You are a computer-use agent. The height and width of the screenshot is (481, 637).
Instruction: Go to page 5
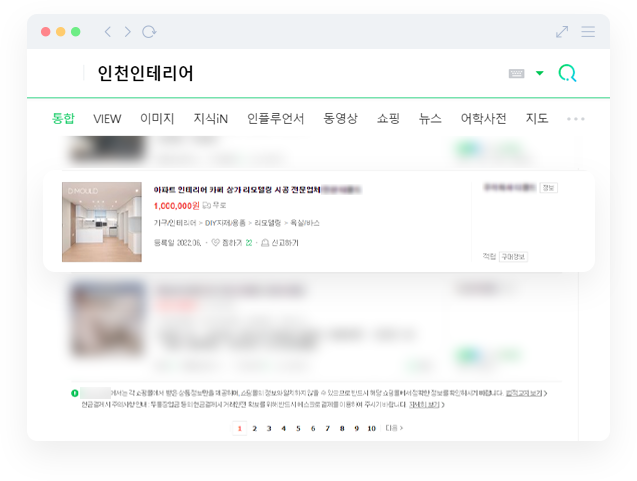[x=298, y=428]
